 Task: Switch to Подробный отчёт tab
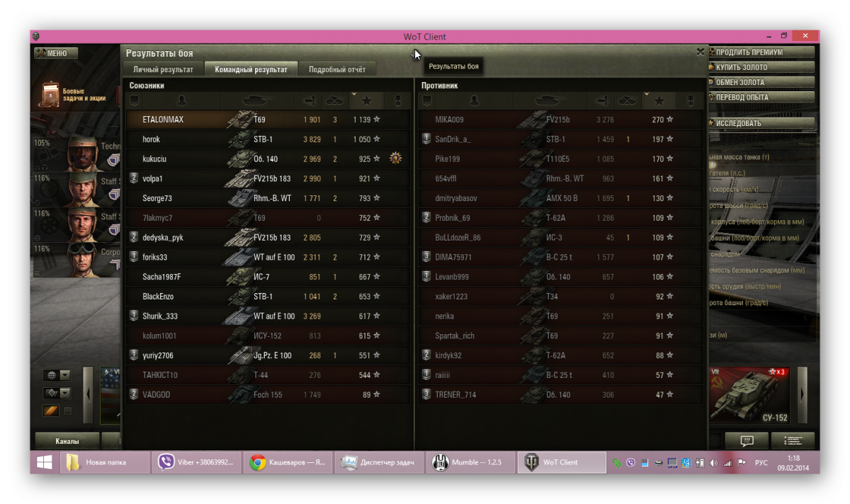(337, 69)
